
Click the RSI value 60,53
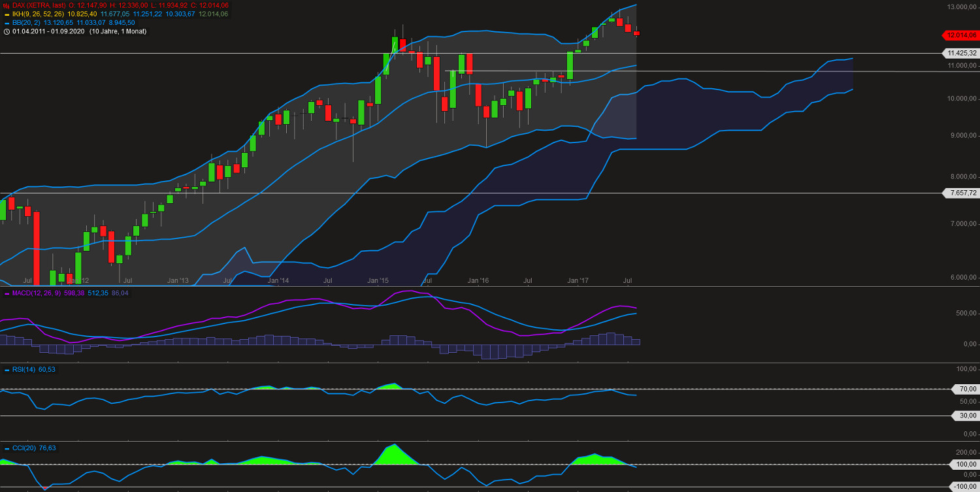[47, 370]
